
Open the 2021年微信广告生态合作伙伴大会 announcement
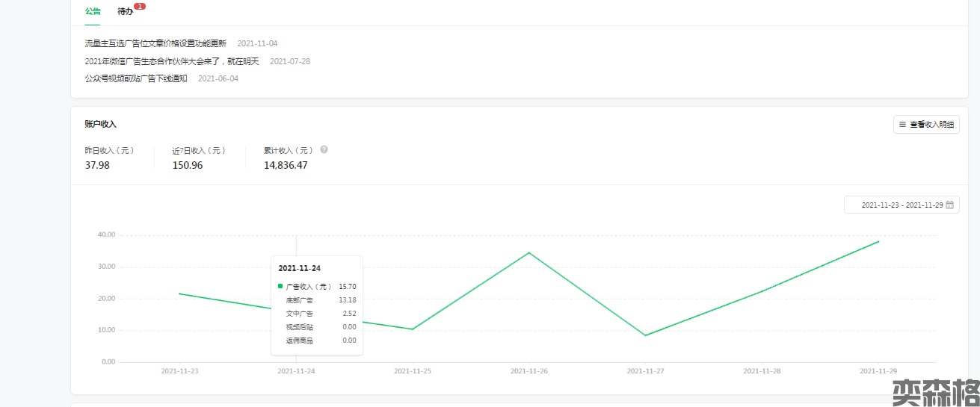coord(172,61)
